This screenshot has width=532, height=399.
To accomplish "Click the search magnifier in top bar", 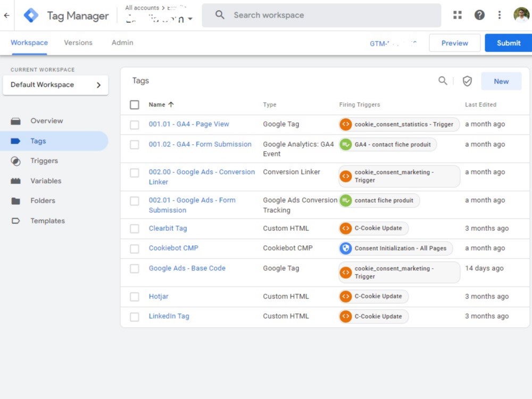I will tap(220, 15).
